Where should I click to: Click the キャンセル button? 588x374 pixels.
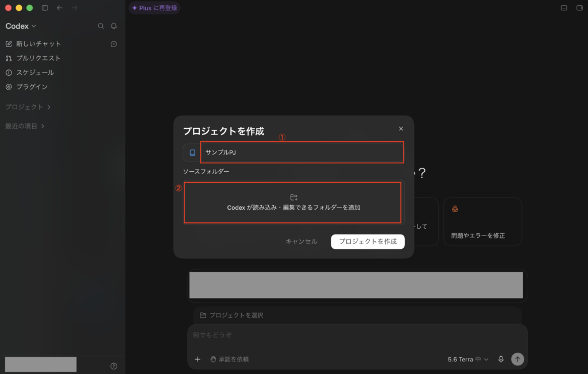click(301, 242)
